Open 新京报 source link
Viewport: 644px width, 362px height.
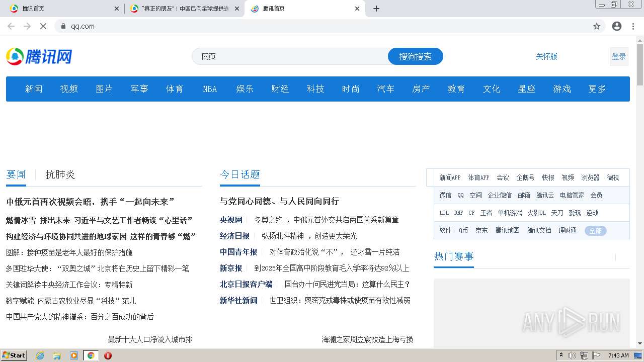point(231,268)
